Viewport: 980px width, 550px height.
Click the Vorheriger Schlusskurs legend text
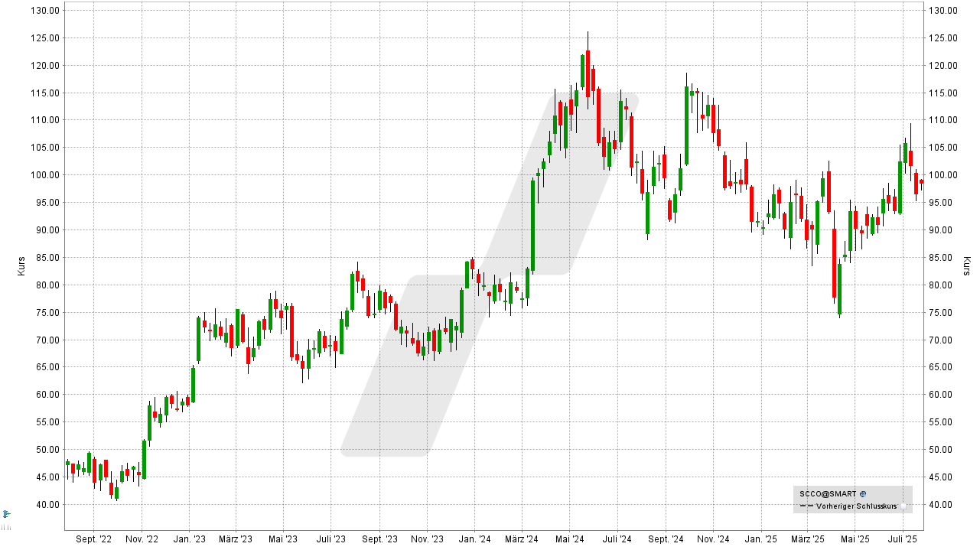[x=857, y=506]
